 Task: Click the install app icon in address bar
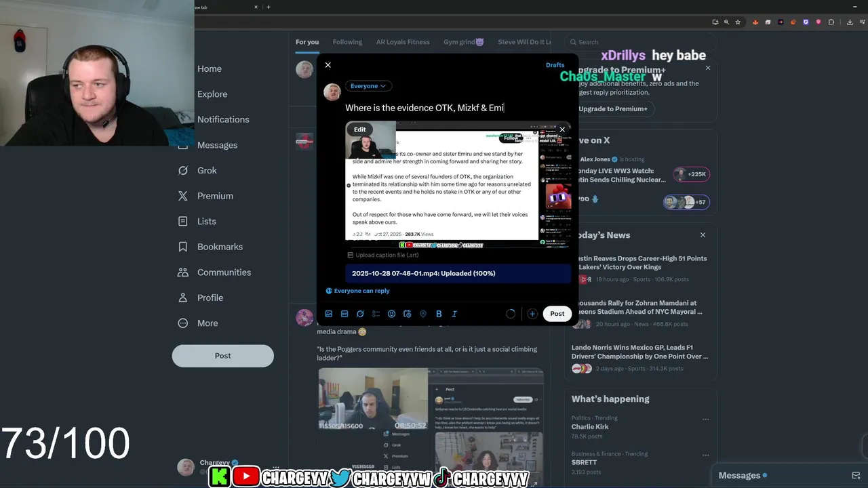pyautogui.click(x=715, y=22)
